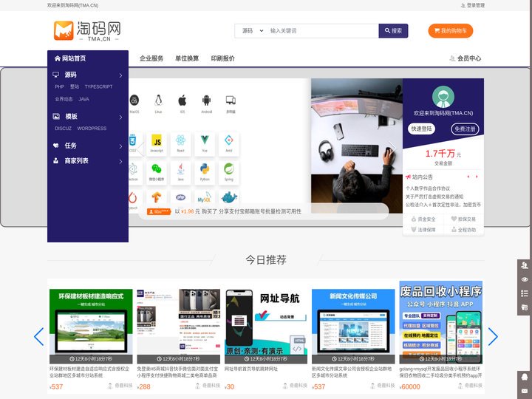The width and height of the screenshot is (532, 399).
Task: Open WORDPRESS template link
Action: (92, 129)
